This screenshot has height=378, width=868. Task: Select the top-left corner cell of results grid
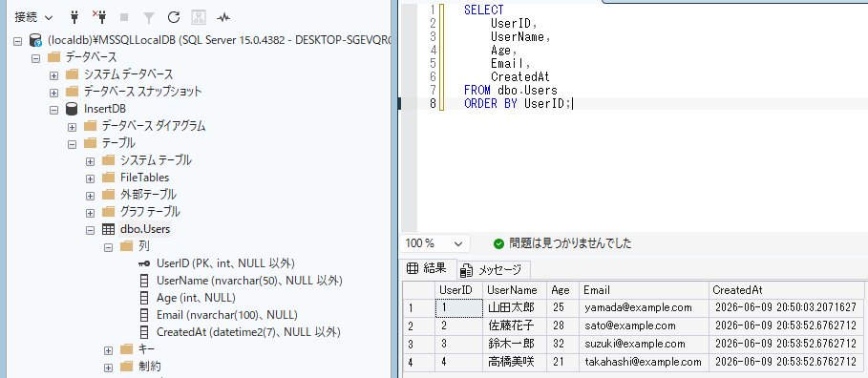(x=418, y=290)
